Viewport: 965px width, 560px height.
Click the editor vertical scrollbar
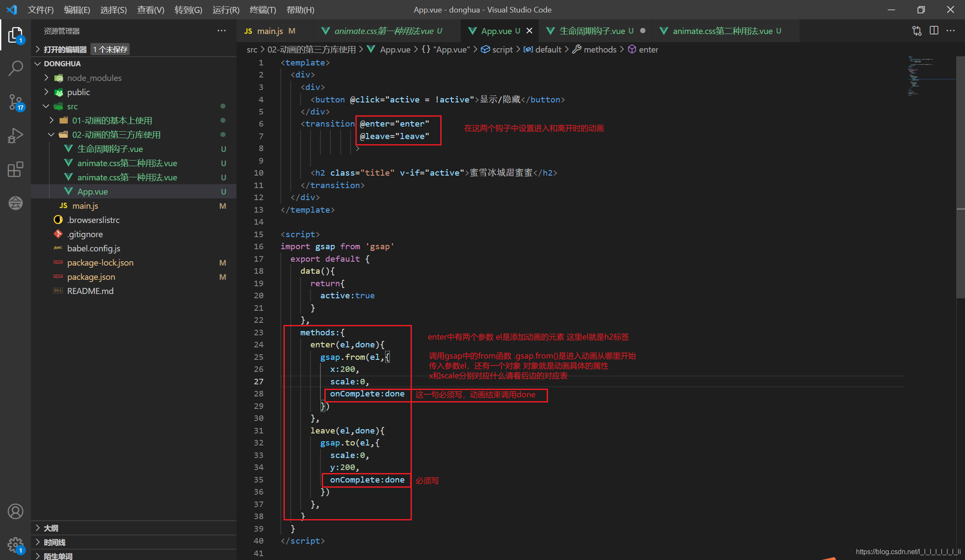tap(960, 176)
